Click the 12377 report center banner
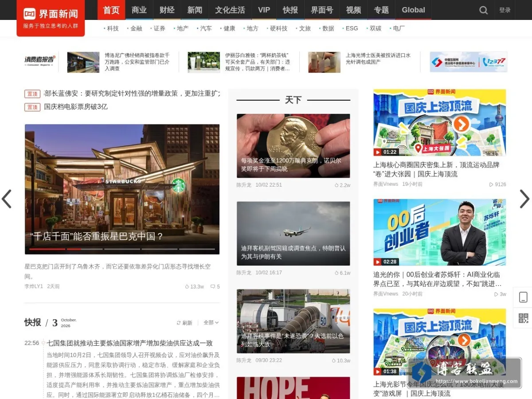 (469, 62)
